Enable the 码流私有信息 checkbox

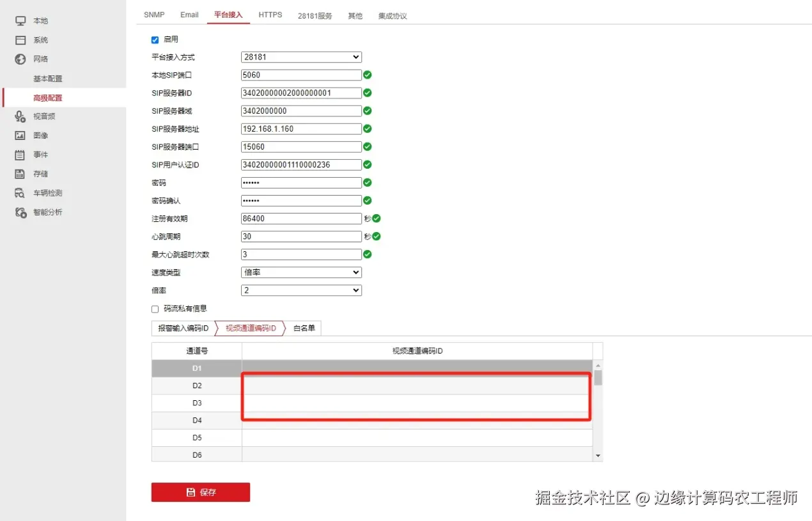click(x=155, y=309)
